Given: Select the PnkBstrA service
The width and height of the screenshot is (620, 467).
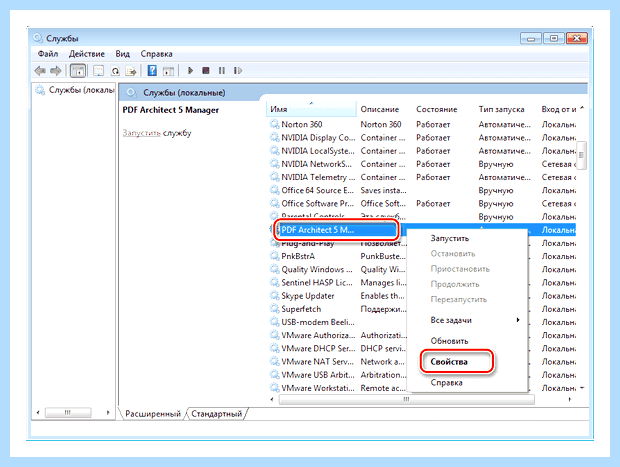Looking at the screenshot, I should pos(298,256).
